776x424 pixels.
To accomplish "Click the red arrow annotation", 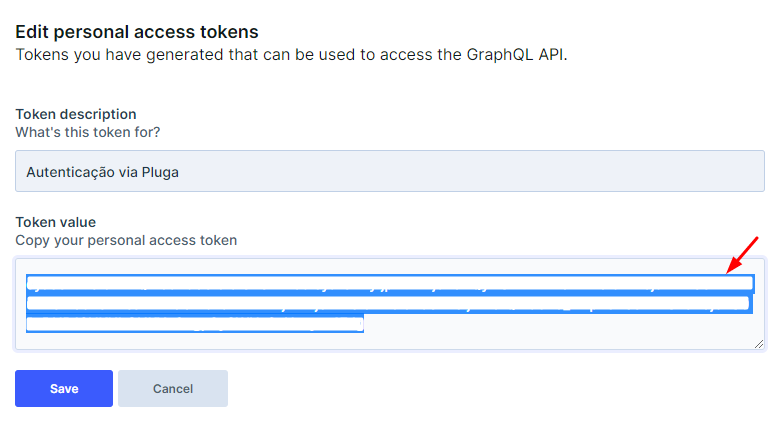I will pos(743,254).
